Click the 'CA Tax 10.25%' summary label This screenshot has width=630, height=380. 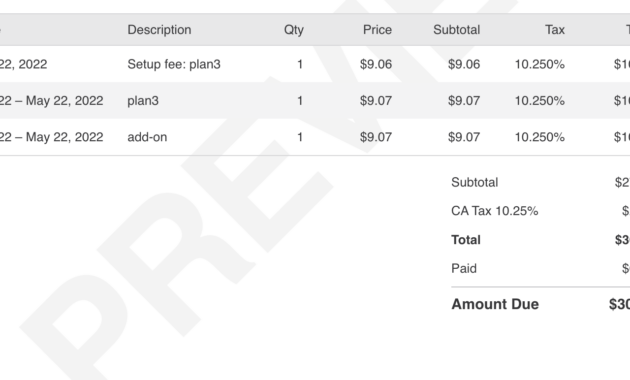coord(495,211)
